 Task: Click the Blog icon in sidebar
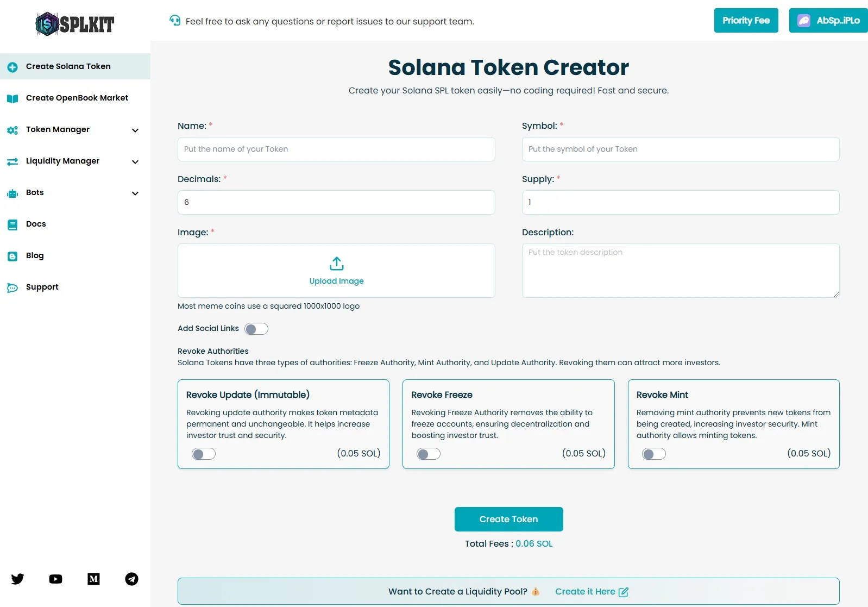12,256
